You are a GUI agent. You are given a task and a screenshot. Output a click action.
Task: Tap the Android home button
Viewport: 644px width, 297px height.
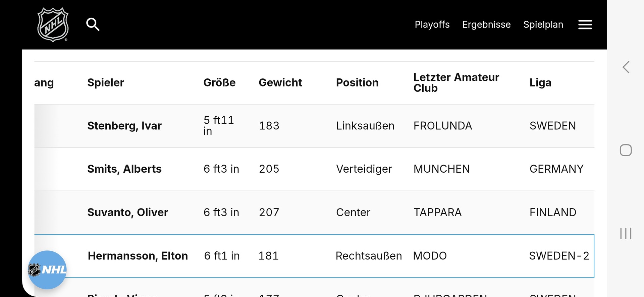tap(626, 150)
